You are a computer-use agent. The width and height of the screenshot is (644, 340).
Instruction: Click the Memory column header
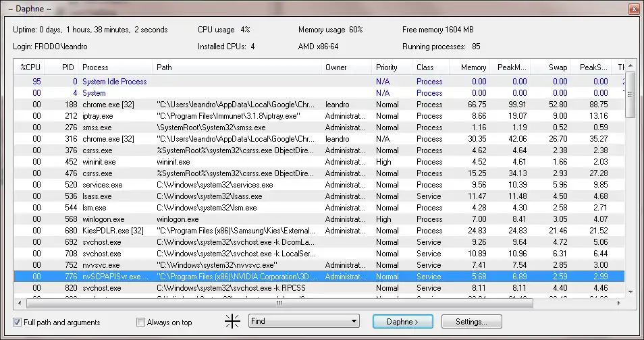coord(469,67)
